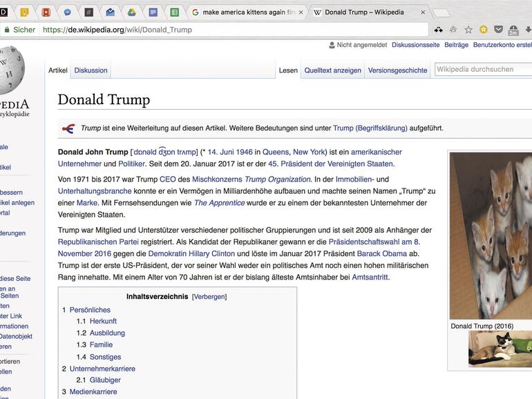Bookmark this page with the star icon

click(x=468, y=30)
